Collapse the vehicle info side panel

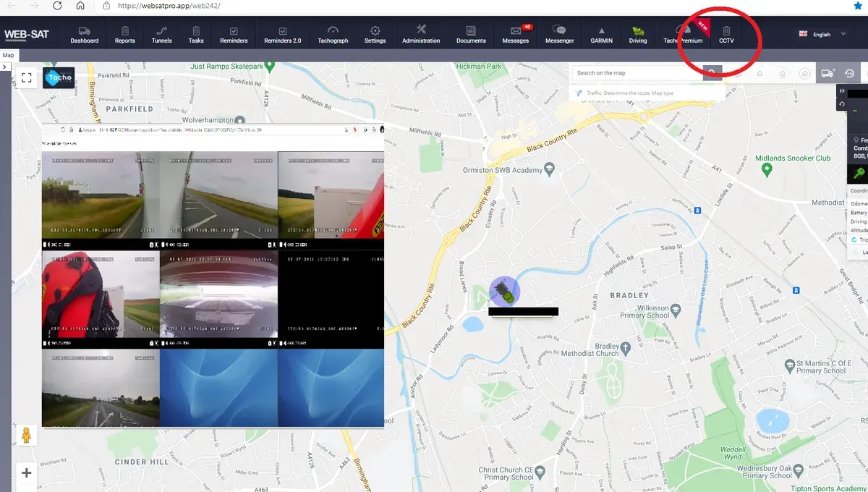tap(841, 90)
